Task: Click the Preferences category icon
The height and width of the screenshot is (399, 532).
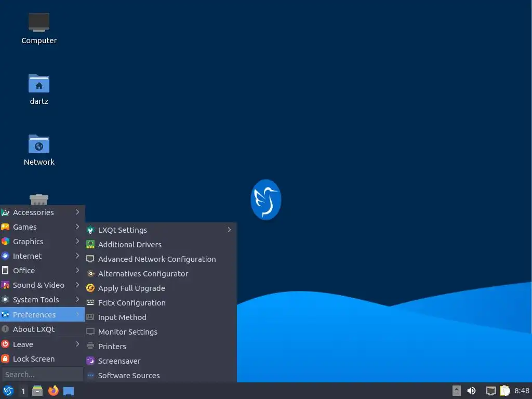Action: pos(5,314)
